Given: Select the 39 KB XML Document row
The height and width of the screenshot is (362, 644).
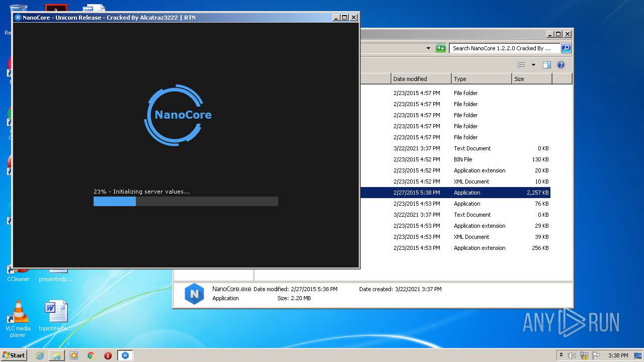Looking at the screenshot, I should point(455,237).
